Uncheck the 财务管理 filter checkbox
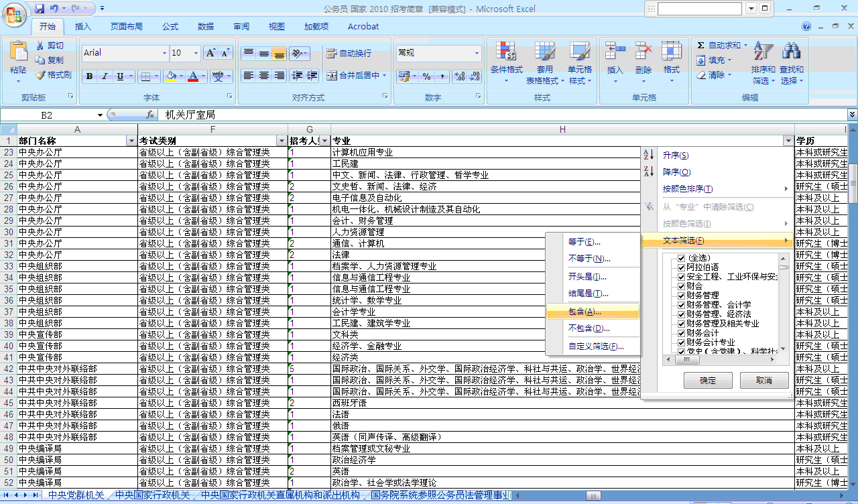The image size is (858, 504). pyautogui.click(x=682, y=296)
